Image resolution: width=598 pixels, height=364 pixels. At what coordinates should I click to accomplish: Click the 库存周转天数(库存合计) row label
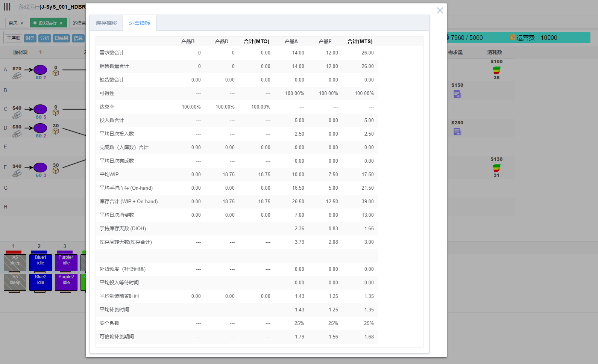(x=126, y=242)
